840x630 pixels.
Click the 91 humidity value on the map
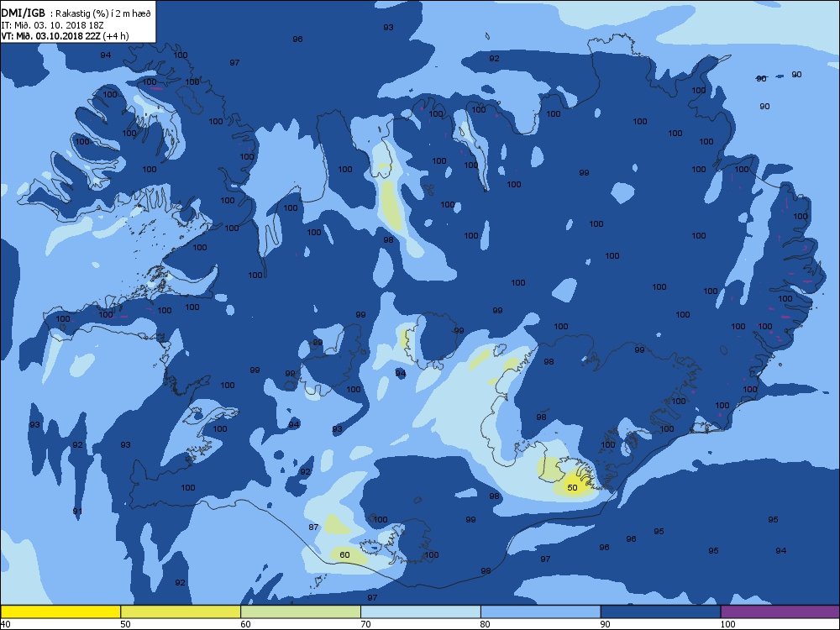click(x=77, y=511)
